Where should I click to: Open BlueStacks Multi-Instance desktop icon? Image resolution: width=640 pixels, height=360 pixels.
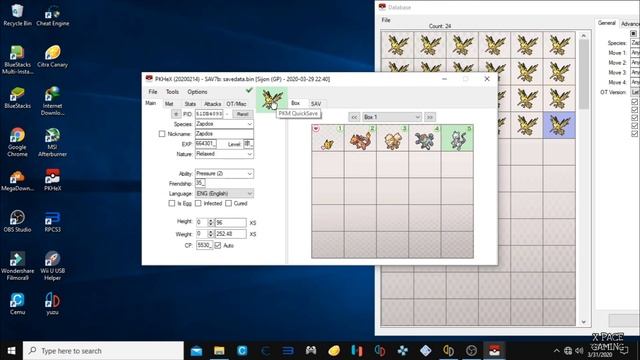(17, 60)
